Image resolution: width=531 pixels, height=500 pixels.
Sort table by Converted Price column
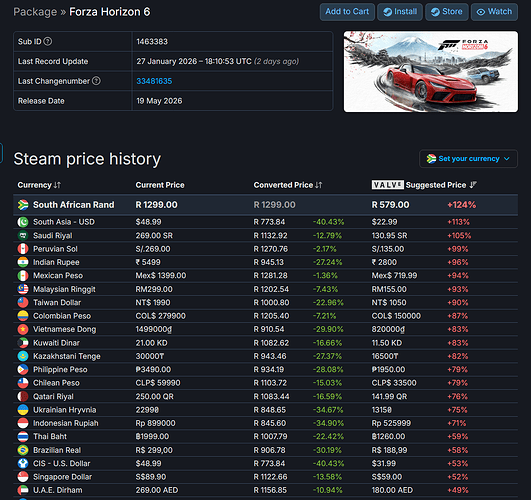[288, 185]
